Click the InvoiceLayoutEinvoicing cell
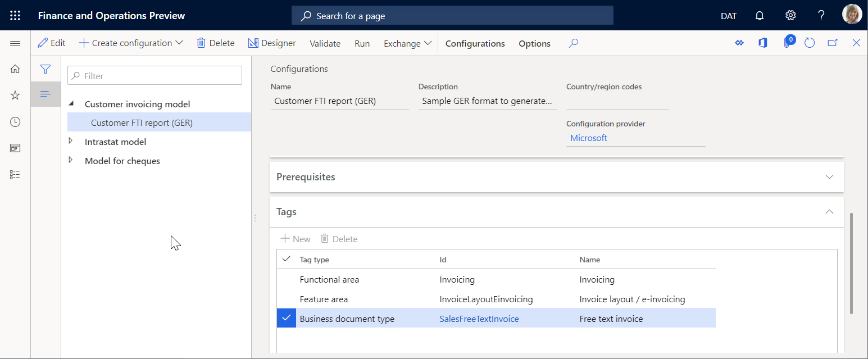The height and width of the screenshot is (359, 868). click(x=487, y=299)
